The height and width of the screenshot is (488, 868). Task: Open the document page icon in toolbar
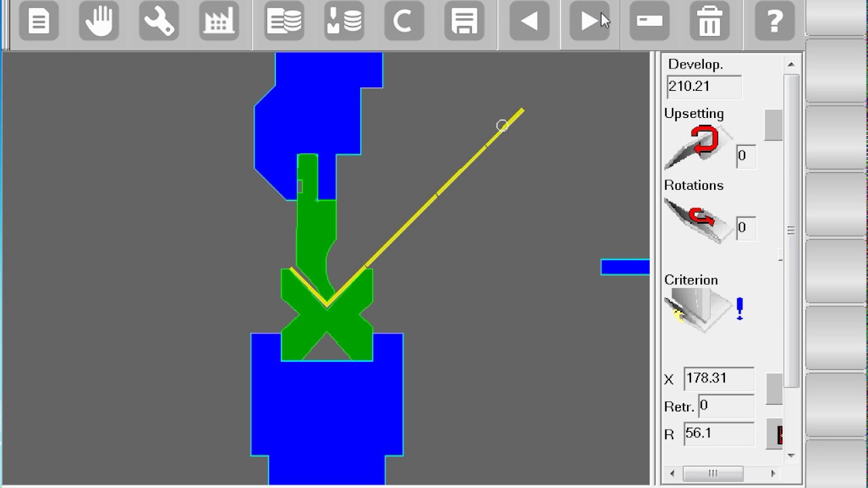(39, 21)
